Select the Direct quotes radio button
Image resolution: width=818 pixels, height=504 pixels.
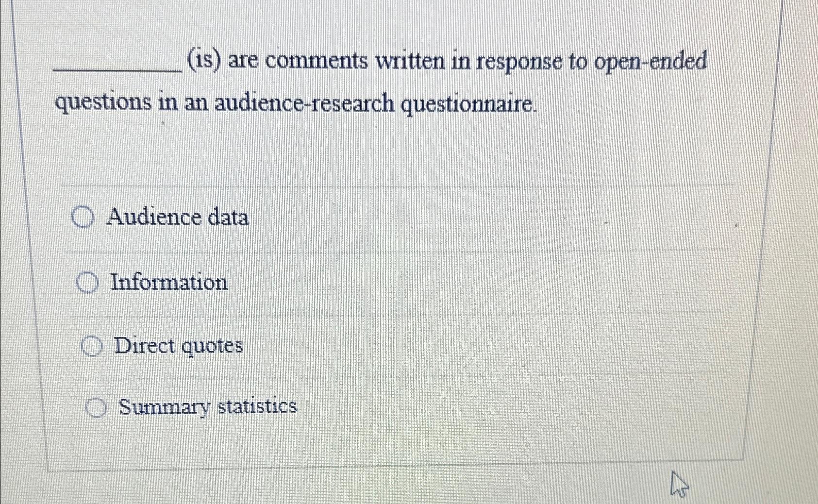(91, 346)
